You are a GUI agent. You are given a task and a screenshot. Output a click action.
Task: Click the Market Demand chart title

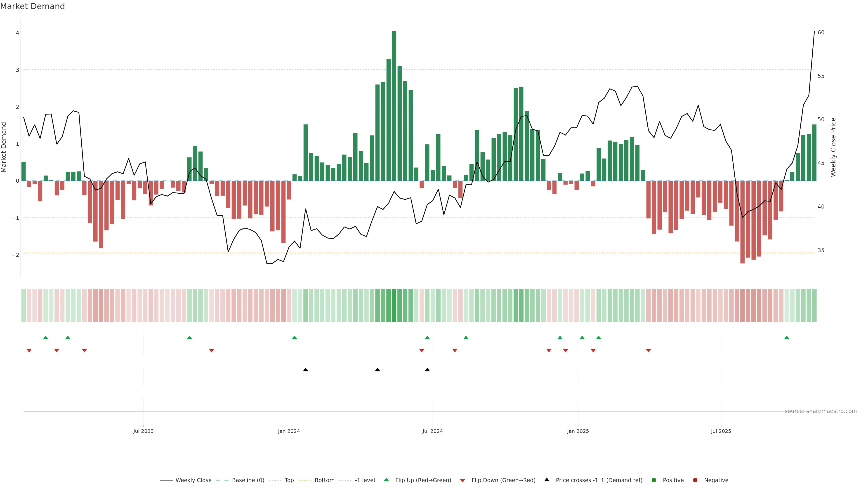tap(32, 6)
